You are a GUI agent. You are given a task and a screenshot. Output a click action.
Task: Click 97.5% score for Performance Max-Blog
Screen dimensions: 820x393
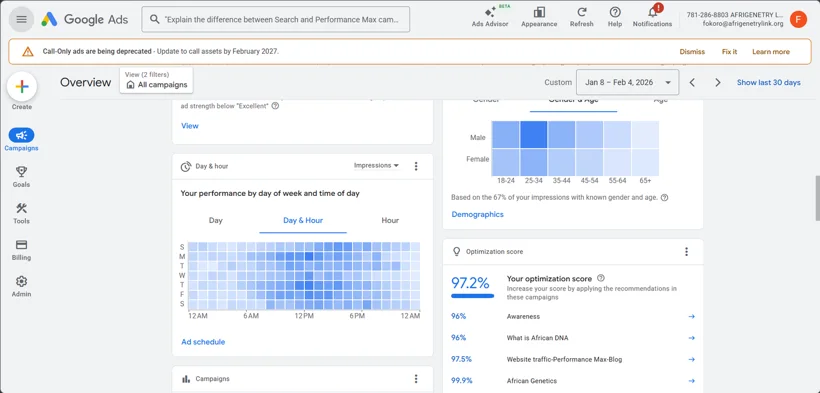461,360
